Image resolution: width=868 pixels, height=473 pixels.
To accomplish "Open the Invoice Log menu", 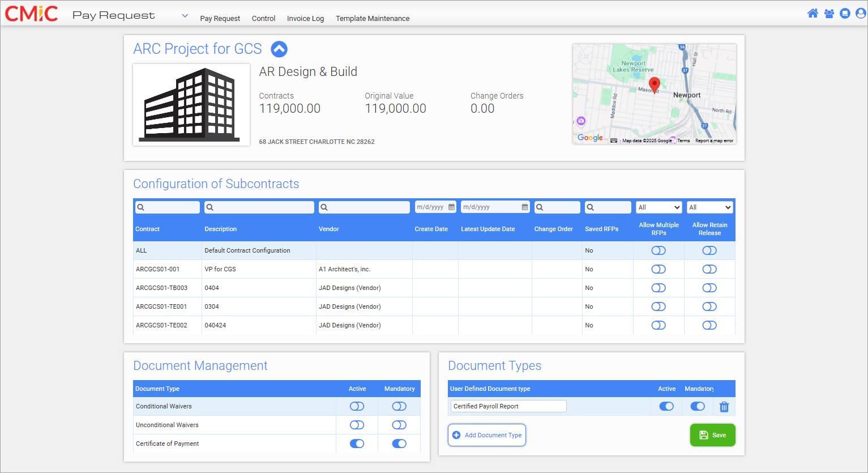I will 305,19.
